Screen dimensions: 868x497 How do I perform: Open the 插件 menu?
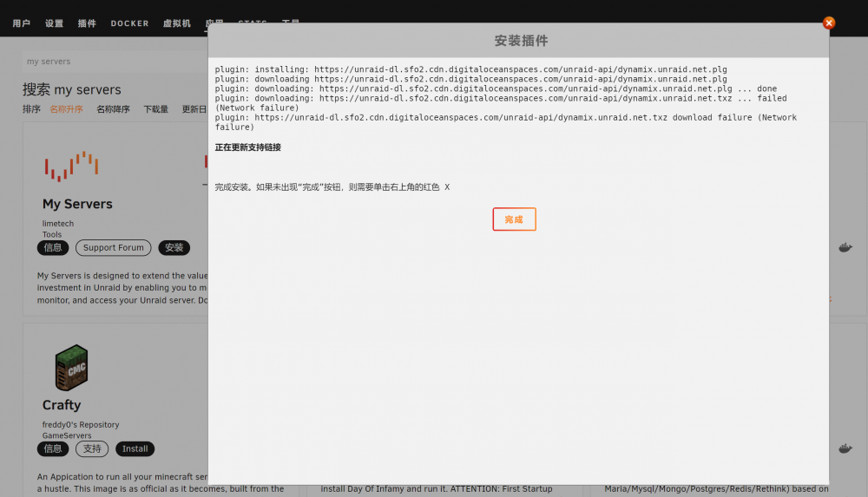coord(87,23)
